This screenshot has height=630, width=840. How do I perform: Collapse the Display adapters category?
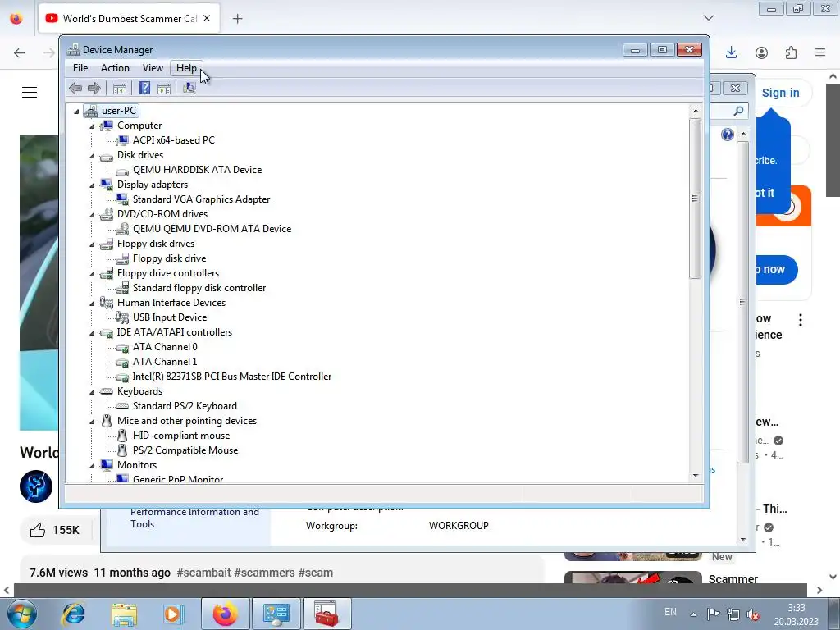[x=92, y=185]
